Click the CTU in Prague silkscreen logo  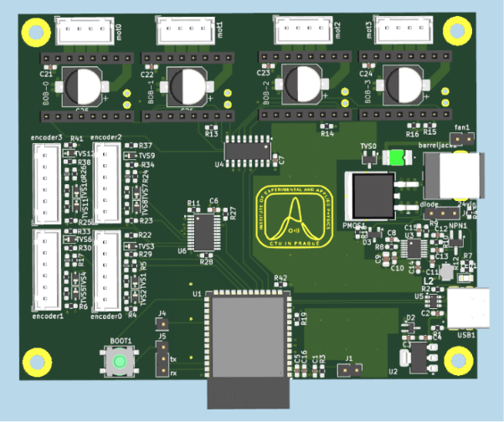coord(295,216)
